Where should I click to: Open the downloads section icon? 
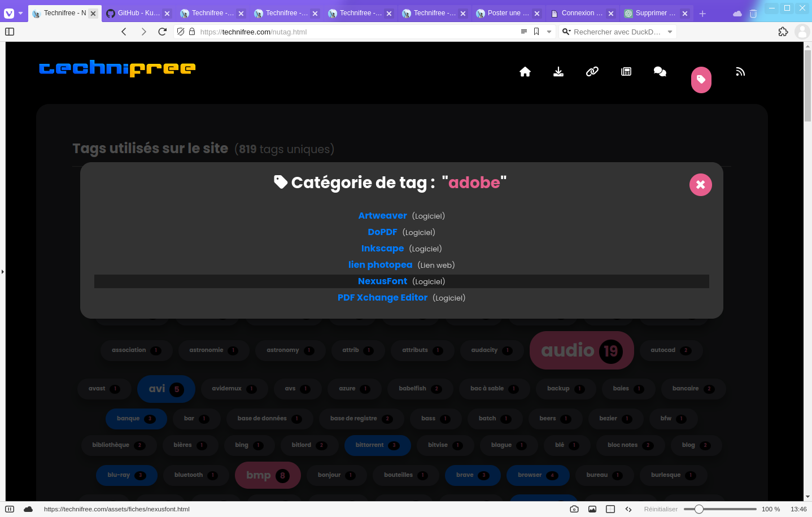point(558,72)
